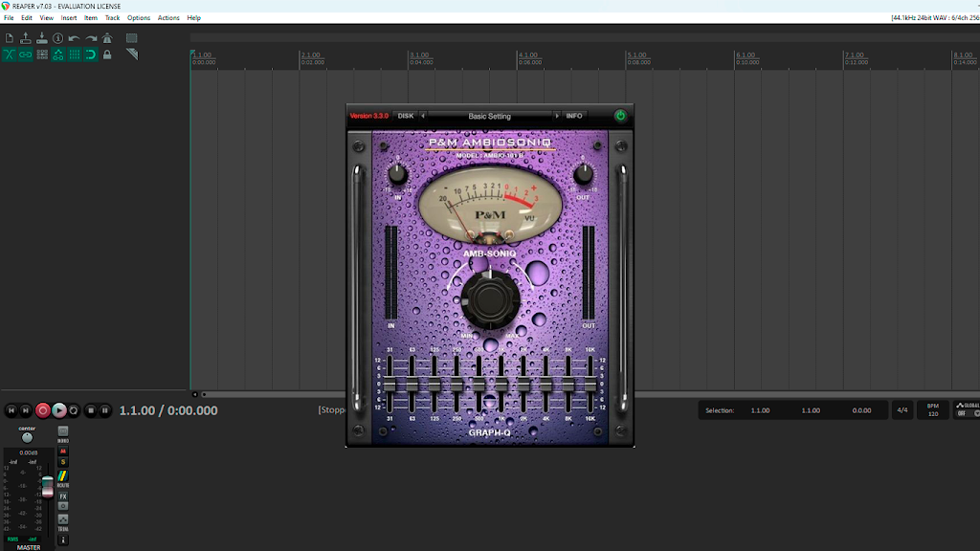This screenshot has width=980, height=551.
Task: Click the diagonal ruler-shaped toolbar icon
Action: click(x=131, y=55)
